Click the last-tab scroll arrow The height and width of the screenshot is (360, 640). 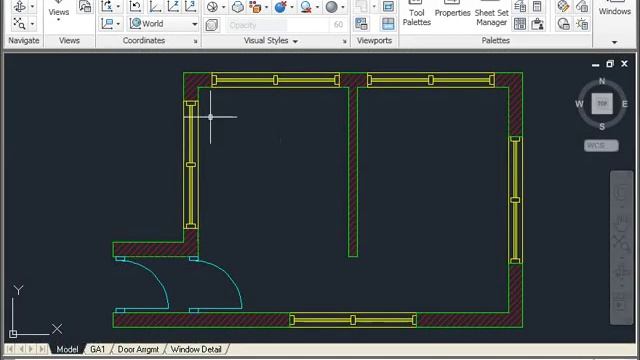click(x=42, y=349)
